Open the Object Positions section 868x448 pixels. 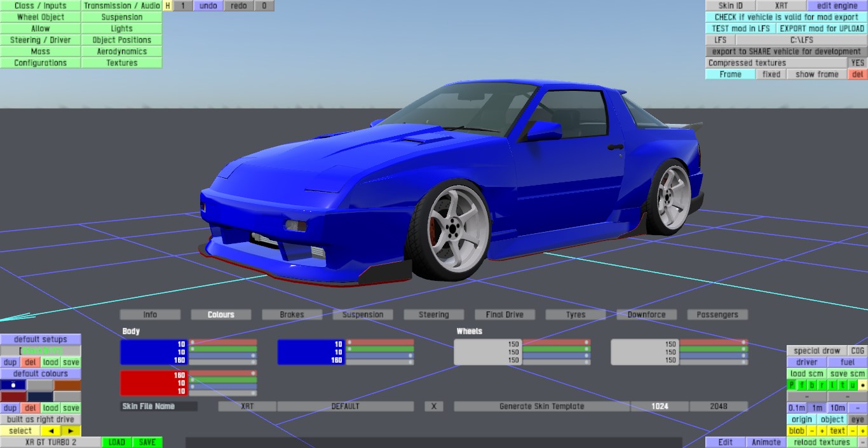pyautogui.click(x=122, y=40)
